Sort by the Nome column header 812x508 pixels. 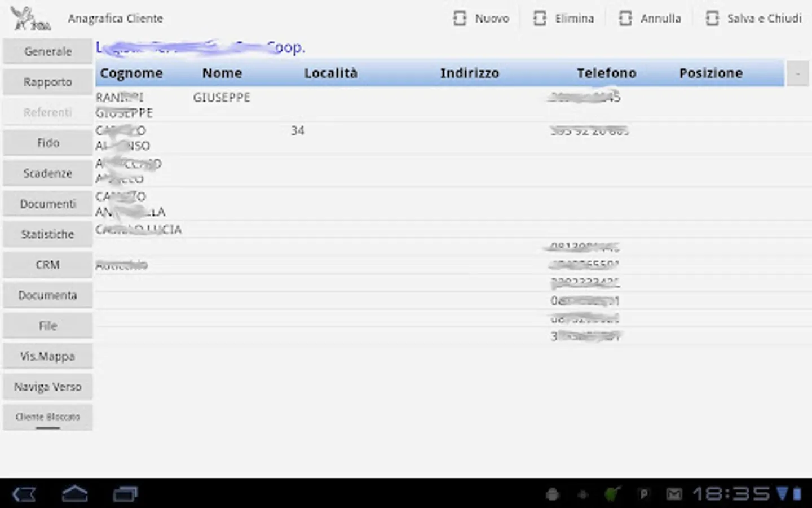tap(222, 73)
